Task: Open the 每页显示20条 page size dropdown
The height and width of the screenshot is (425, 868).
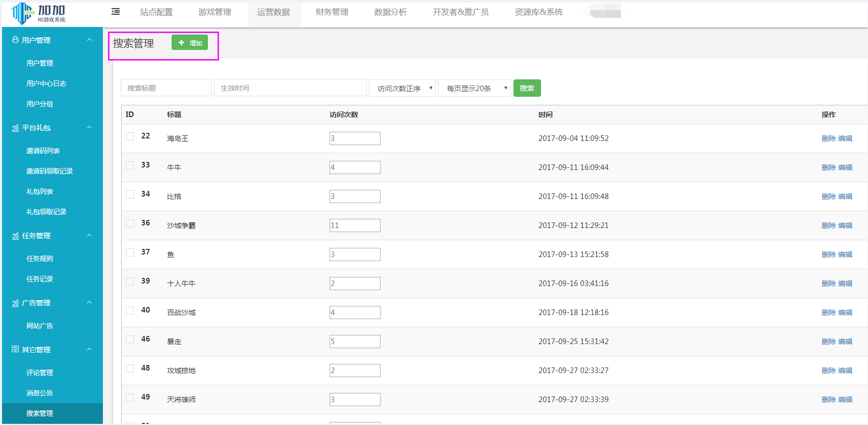Action: click(x=474, y=88)
